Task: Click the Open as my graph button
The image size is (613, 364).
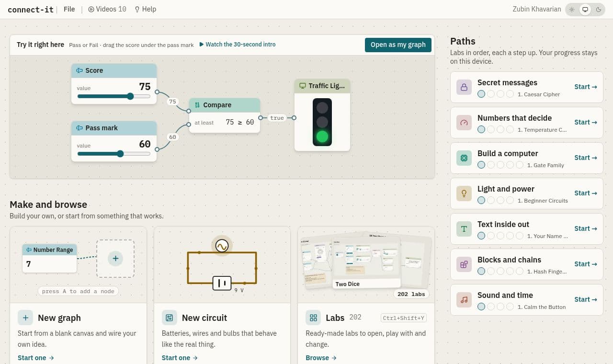Action: (398, 45)
